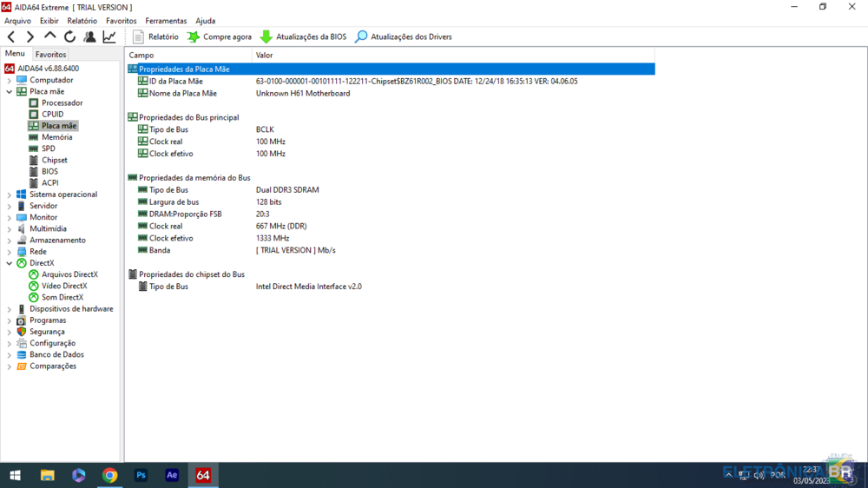Go up one level with Up arrow

point(49,36)
